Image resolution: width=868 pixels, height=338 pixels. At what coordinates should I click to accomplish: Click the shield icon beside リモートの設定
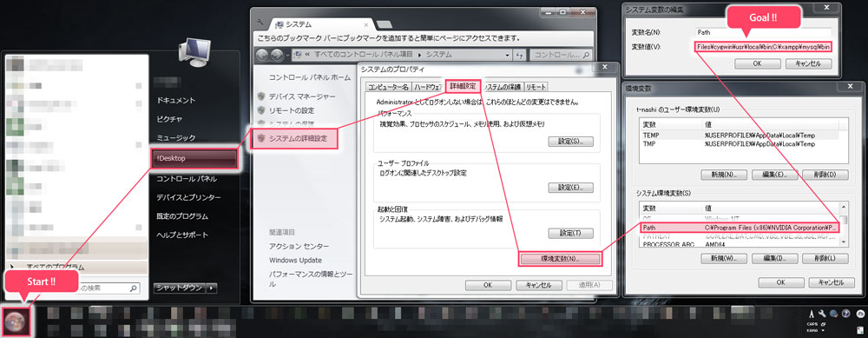pyautogui.click(x=261, y=110)
